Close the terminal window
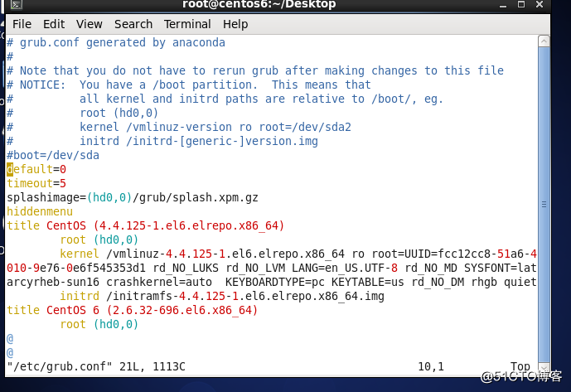571x392 pixels. (x=540, y=4)
